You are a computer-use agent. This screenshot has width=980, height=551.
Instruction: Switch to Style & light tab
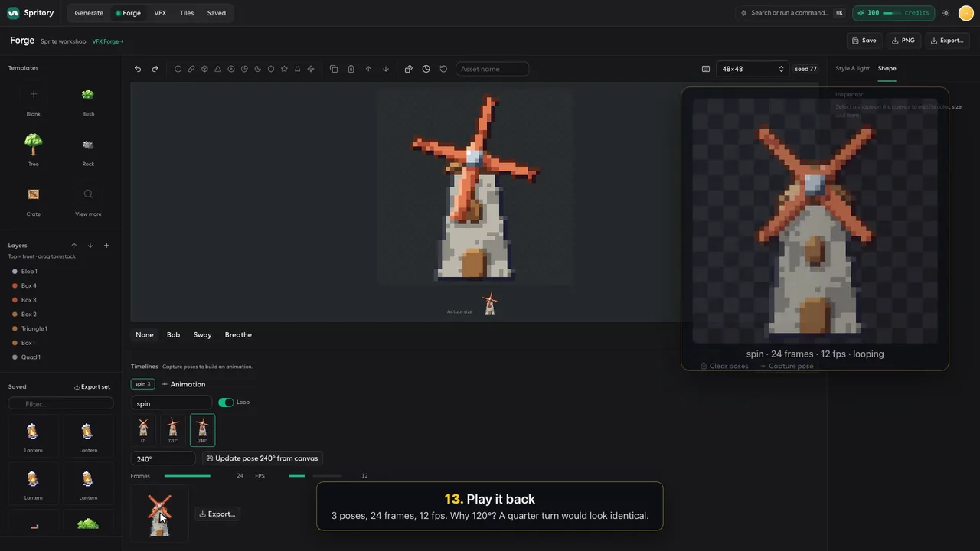(x=852, y=69)
